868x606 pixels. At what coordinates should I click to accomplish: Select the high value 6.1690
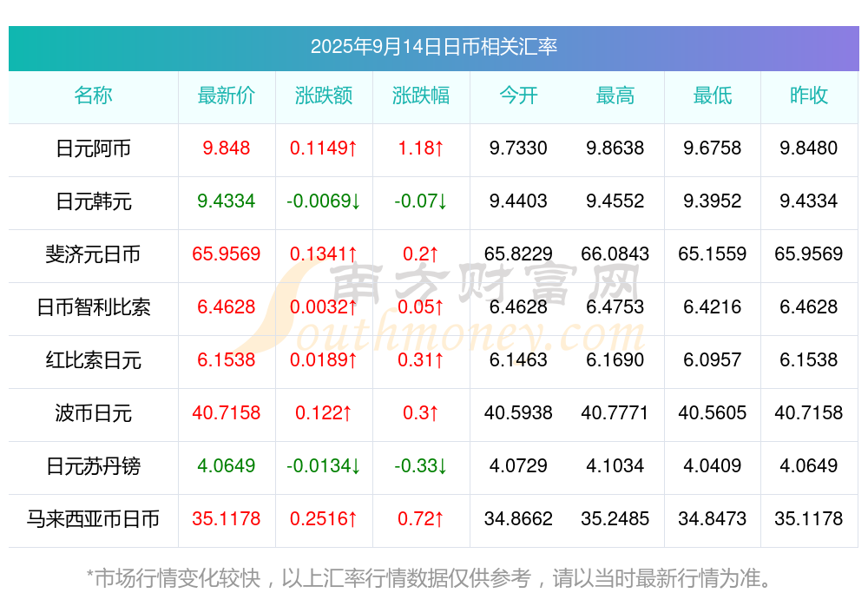[x=615, y=360]
